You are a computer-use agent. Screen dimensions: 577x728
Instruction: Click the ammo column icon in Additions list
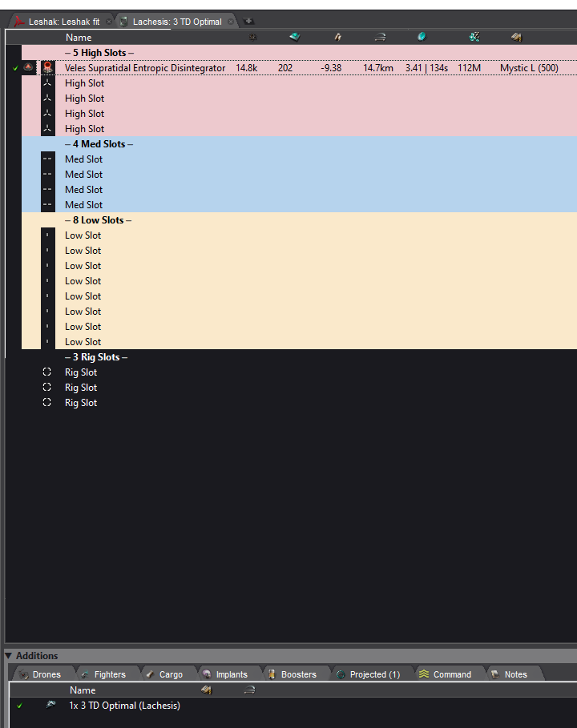pyautogui.click(x=207, y=690)
